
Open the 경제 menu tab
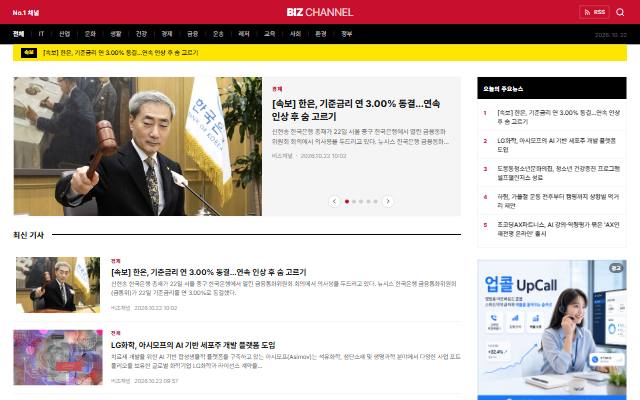tap(167, 34)
